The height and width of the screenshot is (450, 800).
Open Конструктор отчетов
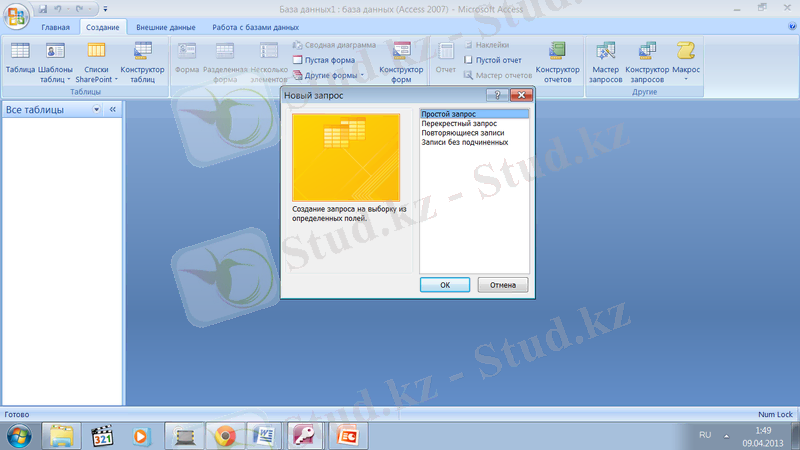click(x=557, y=62)
